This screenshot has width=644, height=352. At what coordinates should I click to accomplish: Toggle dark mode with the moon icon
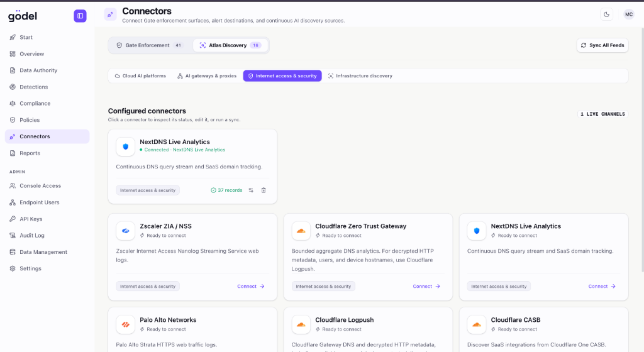coord(607,14)
